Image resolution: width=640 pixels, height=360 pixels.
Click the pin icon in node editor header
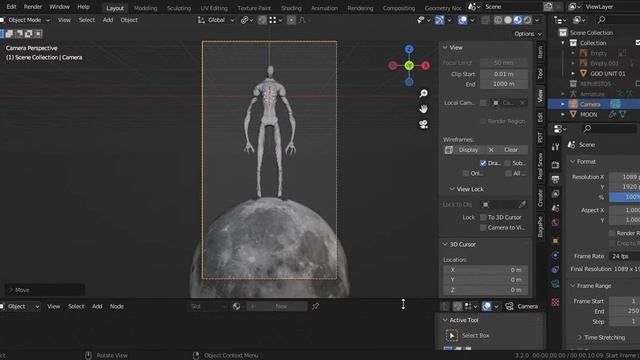[x=315, y=306]
